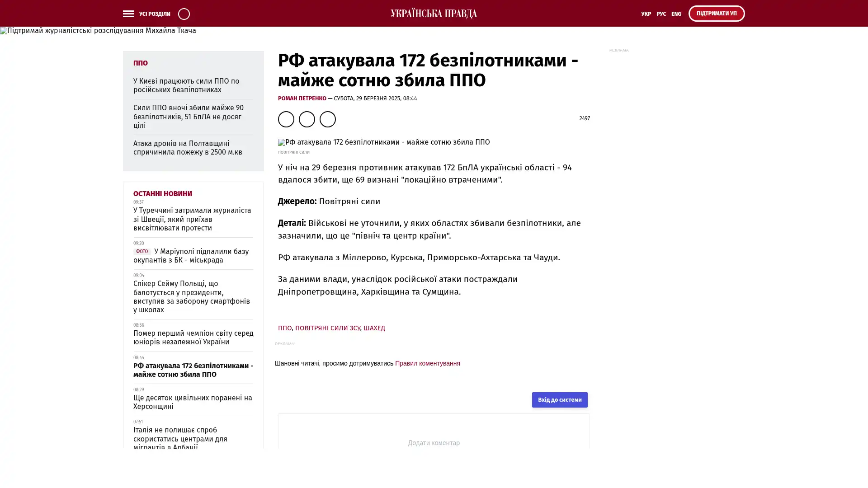Open the Повітряні сили ЗСУ tag
Viewport: 868px width, 488px height.
click(327, 328)
